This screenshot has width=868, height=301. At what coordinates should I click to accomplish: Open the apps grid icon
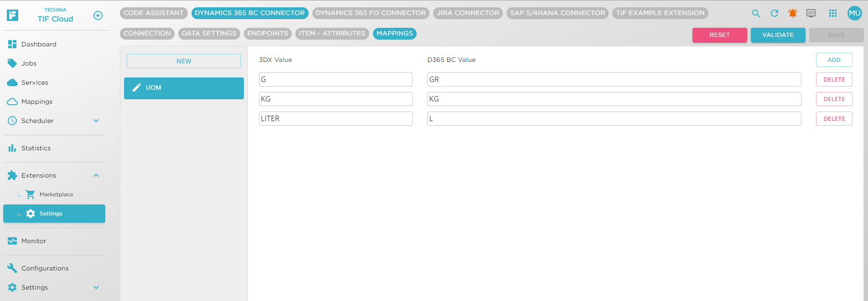coord(832,14)
